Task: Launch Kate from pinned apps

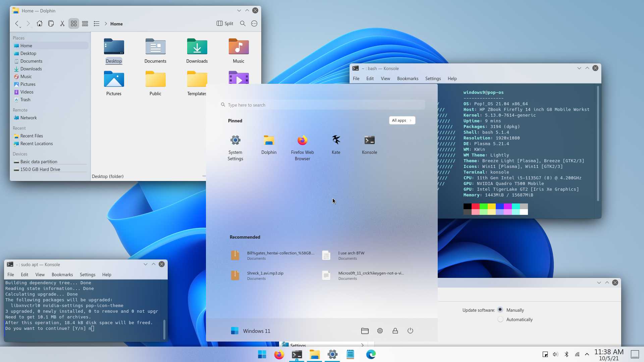Action: click(336, 145)
